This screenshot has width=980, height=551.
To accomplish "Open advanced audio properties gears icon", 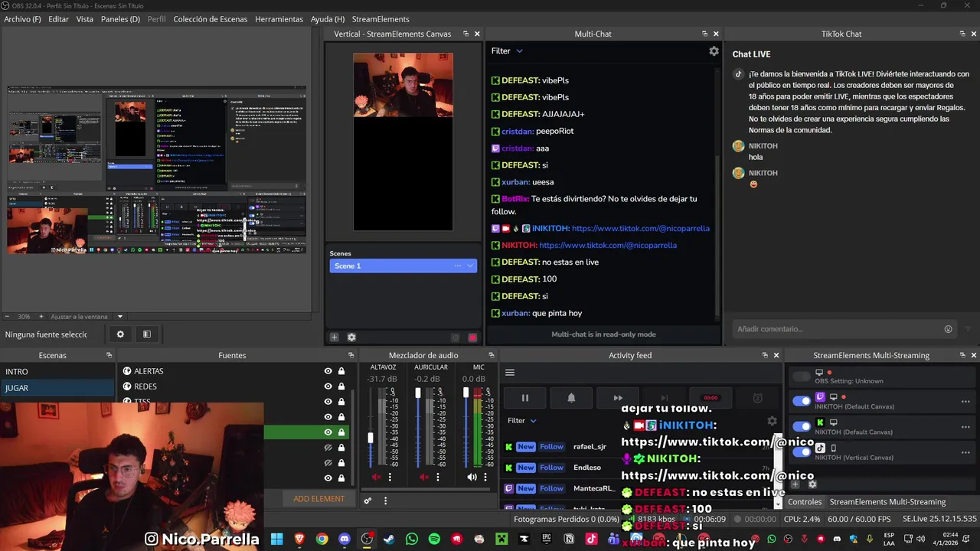I will [x=367, y=500].
